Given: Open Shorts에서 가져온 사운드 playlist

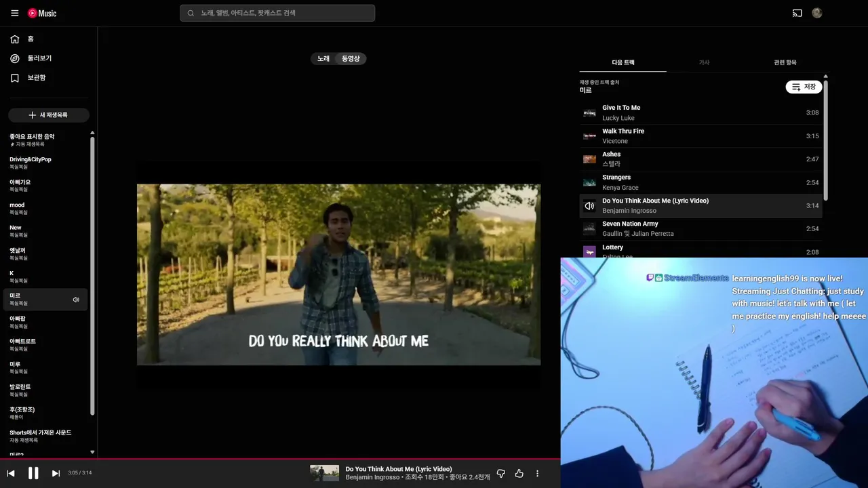Looking at the screenshot, I should coord(45,436).
